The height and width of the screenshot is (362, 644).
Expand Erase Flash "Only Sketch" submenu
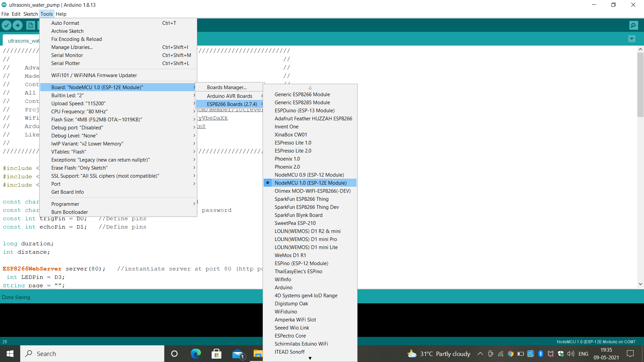pos(118,168)
